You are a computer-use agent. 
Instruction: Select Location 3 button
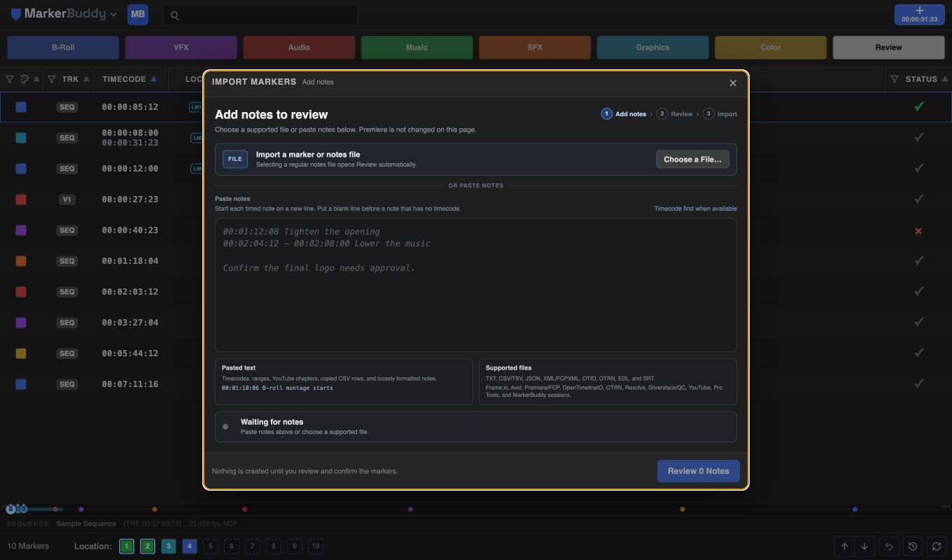[x=169, y=546]
